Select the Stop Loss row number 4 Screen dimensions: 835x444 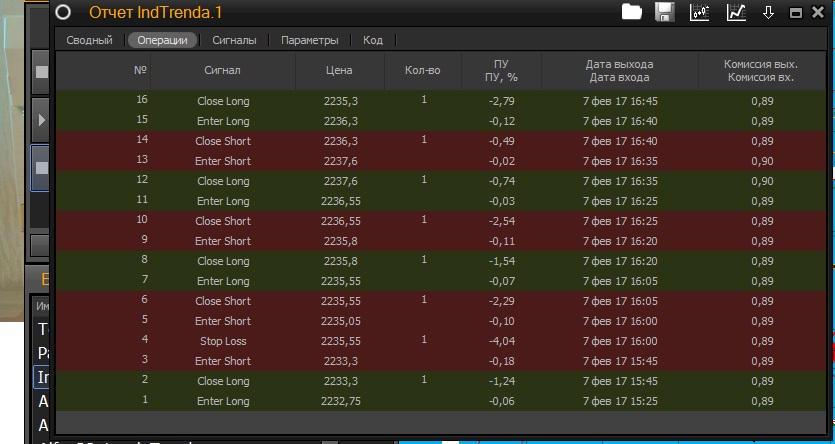pos(222,341)
